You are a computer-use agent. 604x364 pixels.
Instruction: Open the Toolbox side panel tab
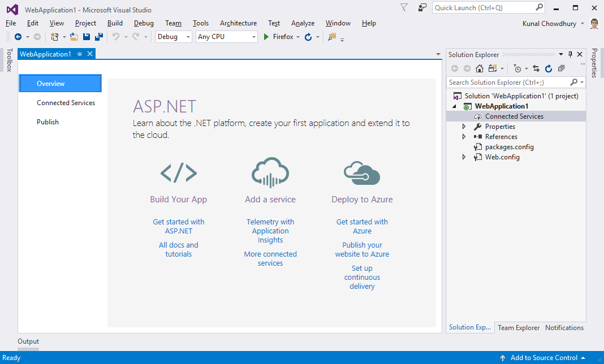(10, 60)
